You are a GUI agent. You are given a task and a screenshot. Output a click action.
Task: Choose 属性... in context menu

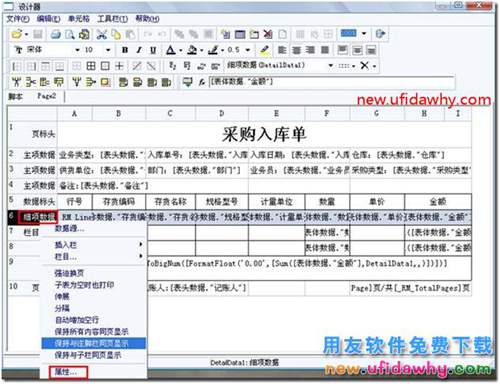coord(68,372)
